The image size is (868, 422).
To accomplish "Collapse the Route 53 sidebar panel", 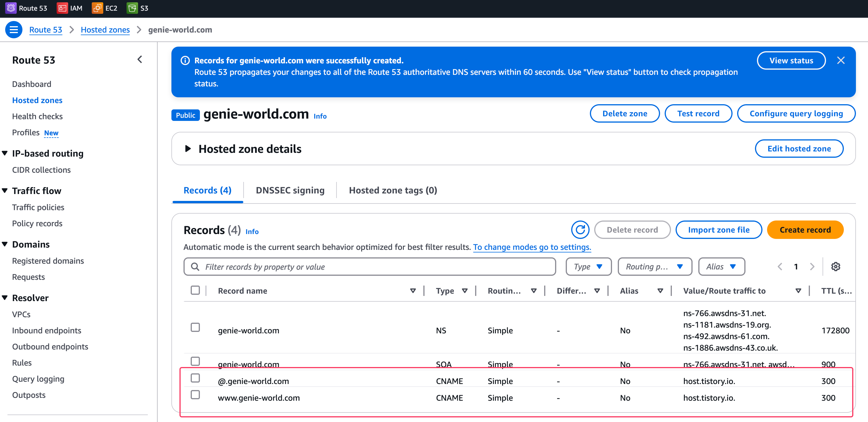I will (140, 60).
